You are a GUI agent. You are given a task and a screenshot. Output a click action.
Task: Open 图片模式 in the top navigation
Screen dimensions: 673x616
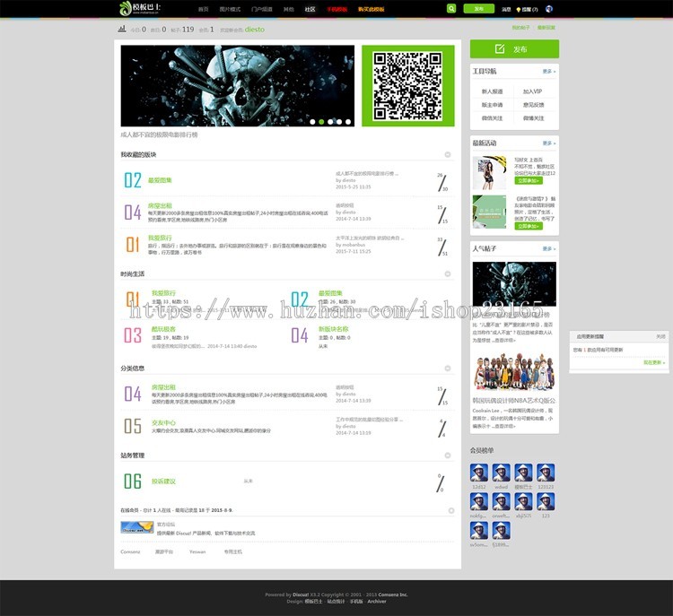coord(230,9)
